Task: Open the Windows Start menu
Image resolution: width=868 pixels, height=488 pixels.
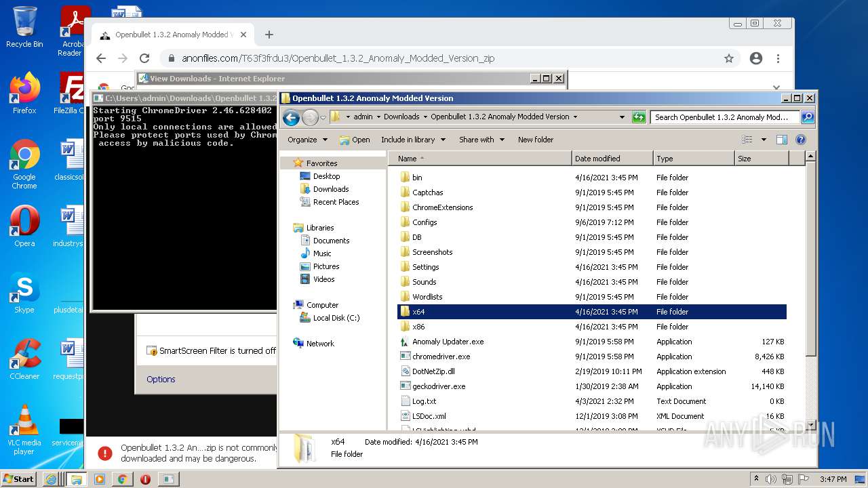Action: tap(18, 479)
